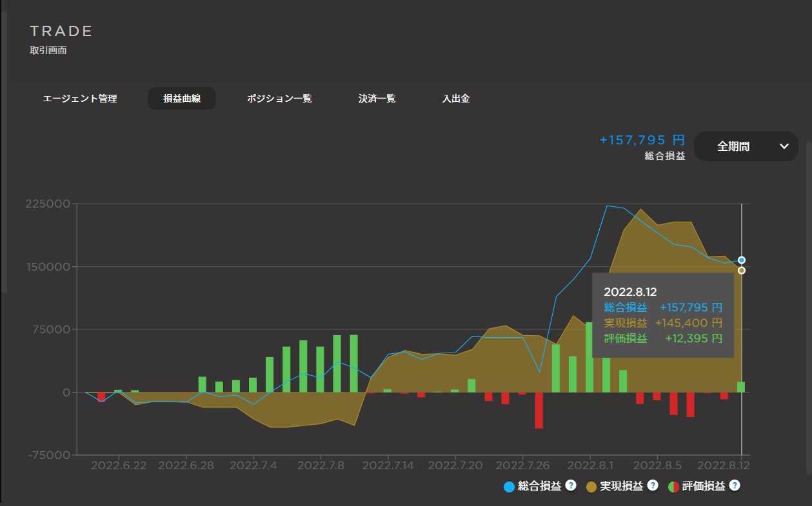
Task: Open the help icon next to 実現損益
Action: click(x=652, y=485)
